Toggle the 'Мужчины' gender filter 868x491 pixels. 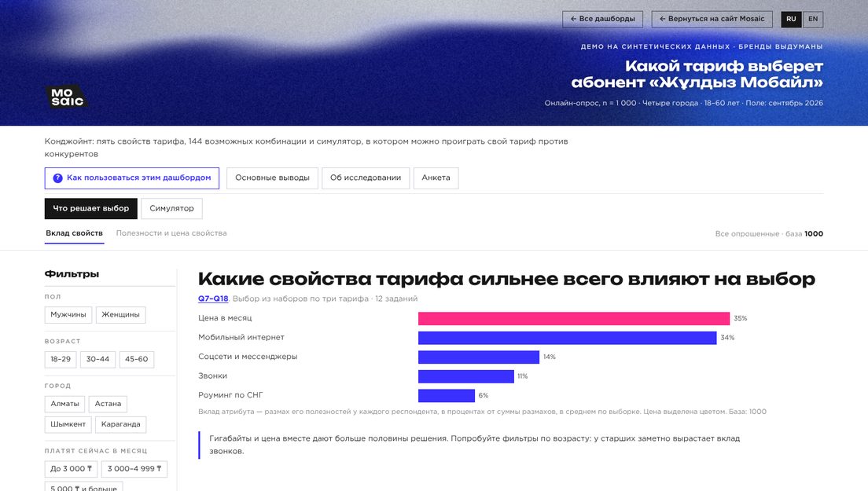coord(68,314)
